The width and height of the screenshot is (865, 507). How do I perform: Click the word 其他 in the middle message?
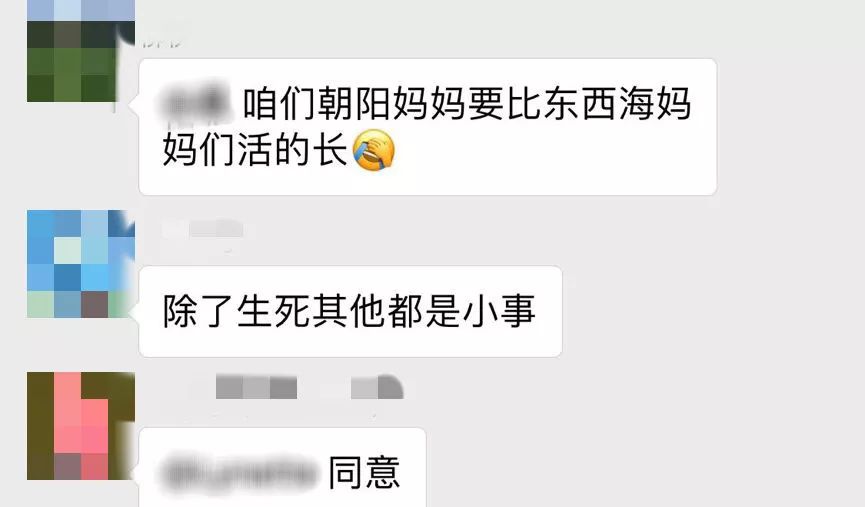tap(349, 311)
